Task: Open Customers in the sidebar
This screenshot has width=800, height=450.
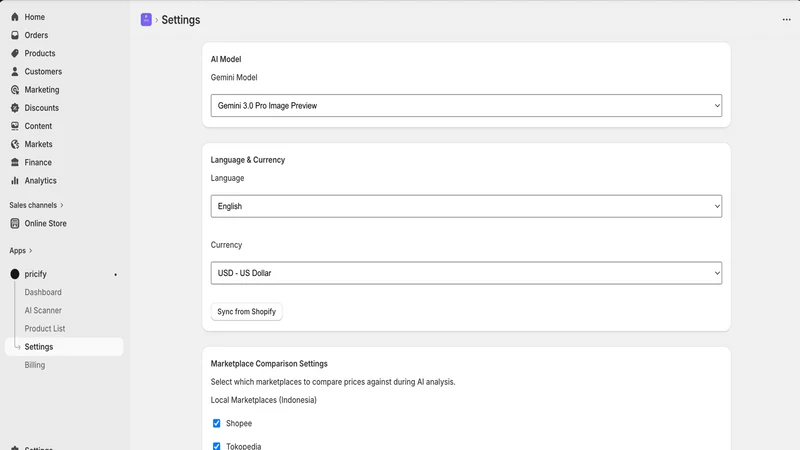Action: [43, 71]
